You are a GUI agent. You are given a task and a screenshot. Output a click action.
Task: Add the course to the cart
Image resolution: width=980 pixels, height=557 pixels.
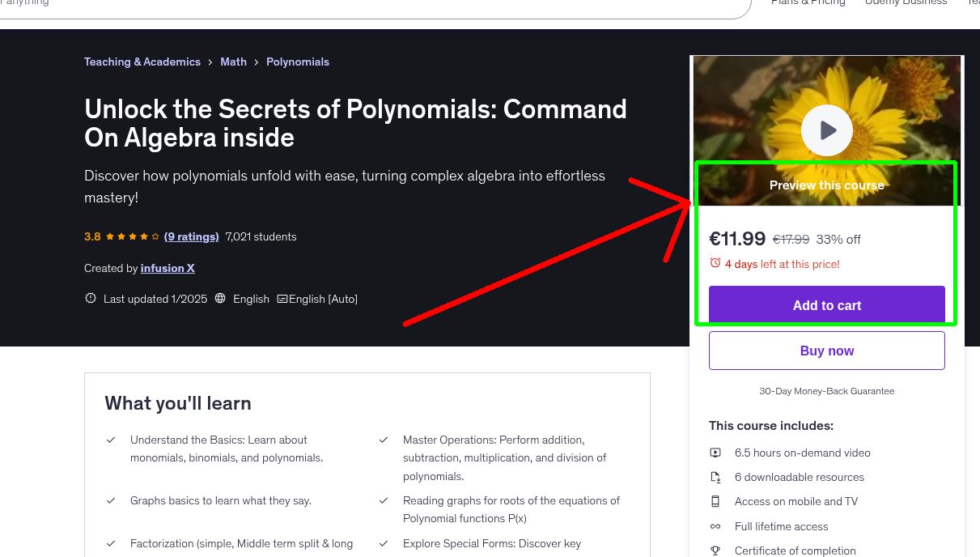[x=826, y=305]
